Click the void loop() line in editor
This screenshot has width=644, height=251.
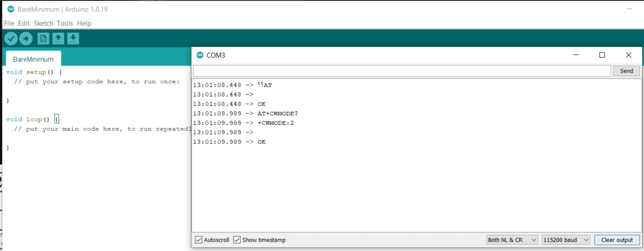(33, 119)
